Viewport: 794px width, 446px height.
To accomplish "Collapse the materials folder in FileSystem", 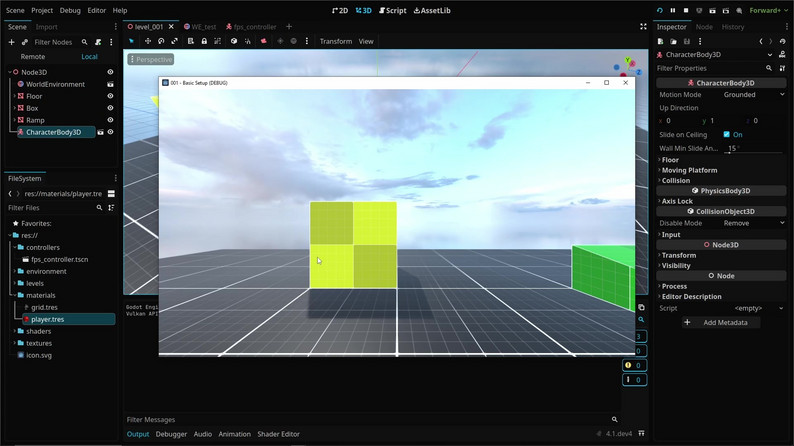I will [x=15, y=295].
